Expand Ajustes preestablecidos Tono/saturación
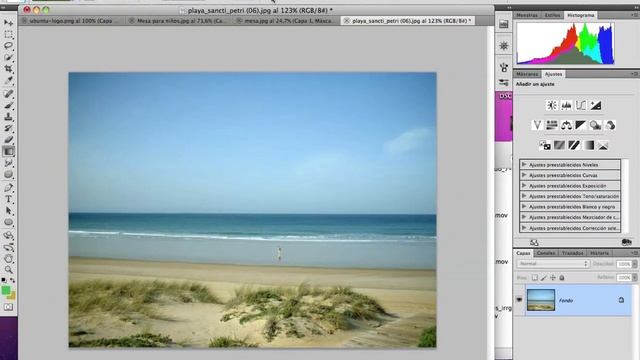This screenshot has width=640, height=360. 524,196
